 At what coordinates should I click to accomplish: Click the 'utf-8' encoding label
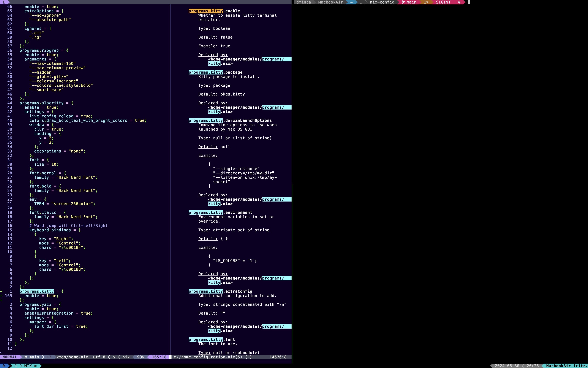click(x=99, y=357)
